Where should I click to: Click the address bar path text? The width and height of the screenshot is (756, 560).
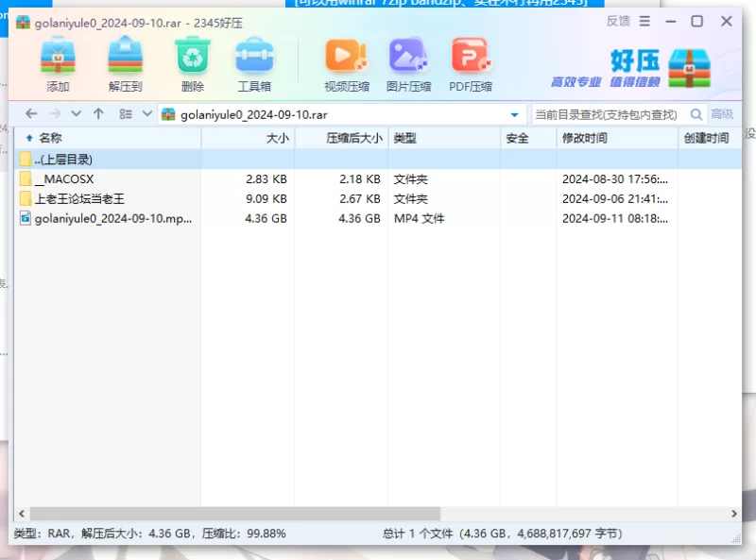[x=254, y=114]
